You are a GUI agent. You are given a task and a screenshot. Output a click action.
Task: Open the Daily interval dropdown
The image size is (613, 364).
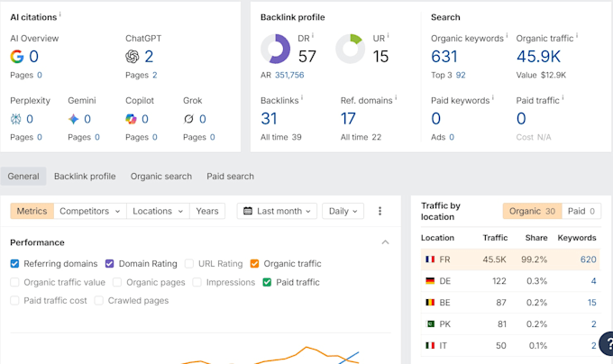pyautogui.click(x=343, y=211)
